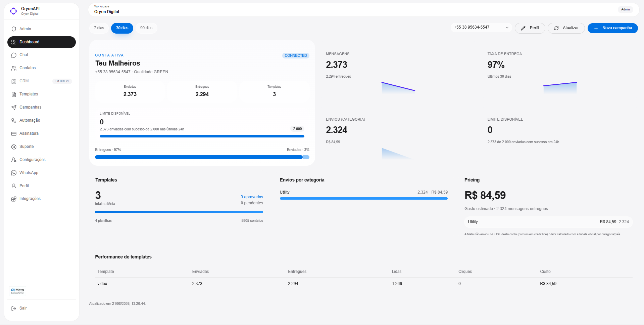Click the Custo column header
This screenshot has width=644, height=325.
545,272
